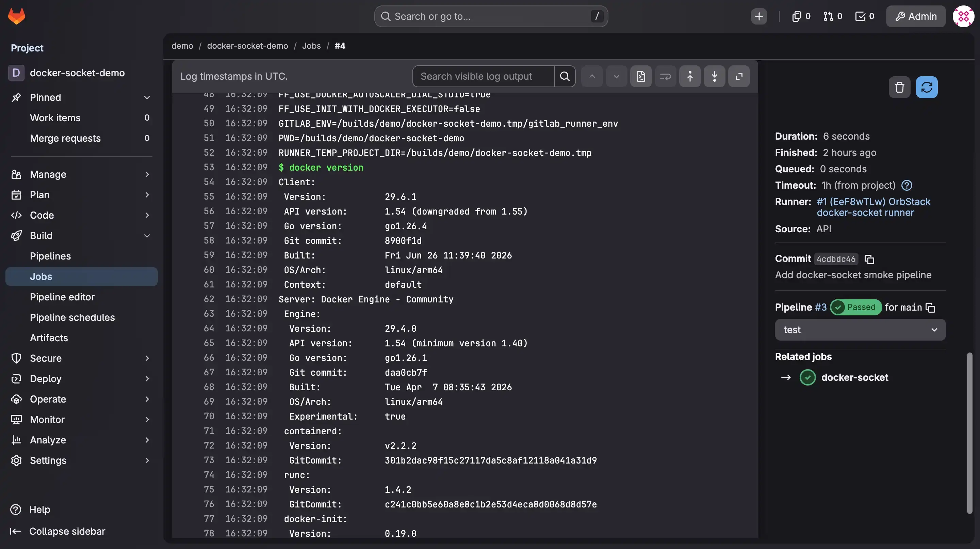The image size is (980, 549).
Task: Open Work items in sidebar
Action: (x=81, y=117)
